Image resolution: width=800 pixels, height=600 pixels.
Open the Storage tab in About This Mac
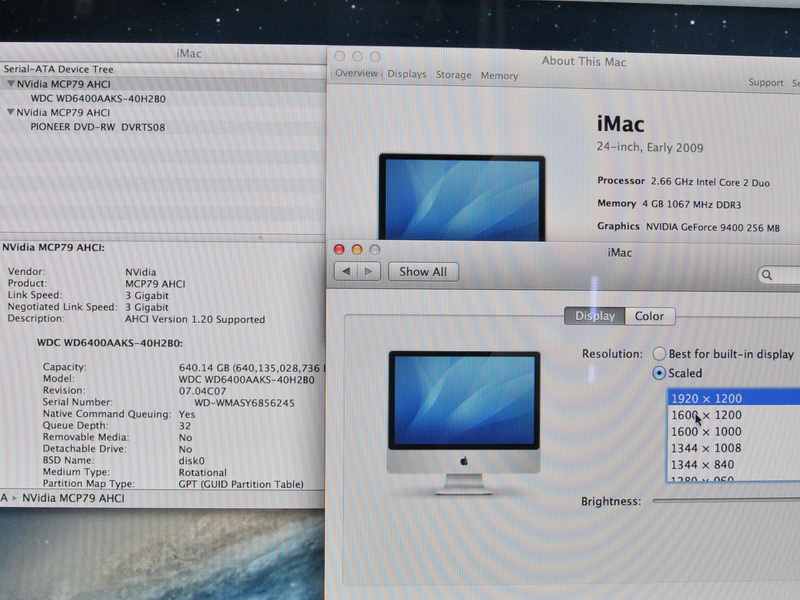[x=454, y=75]
